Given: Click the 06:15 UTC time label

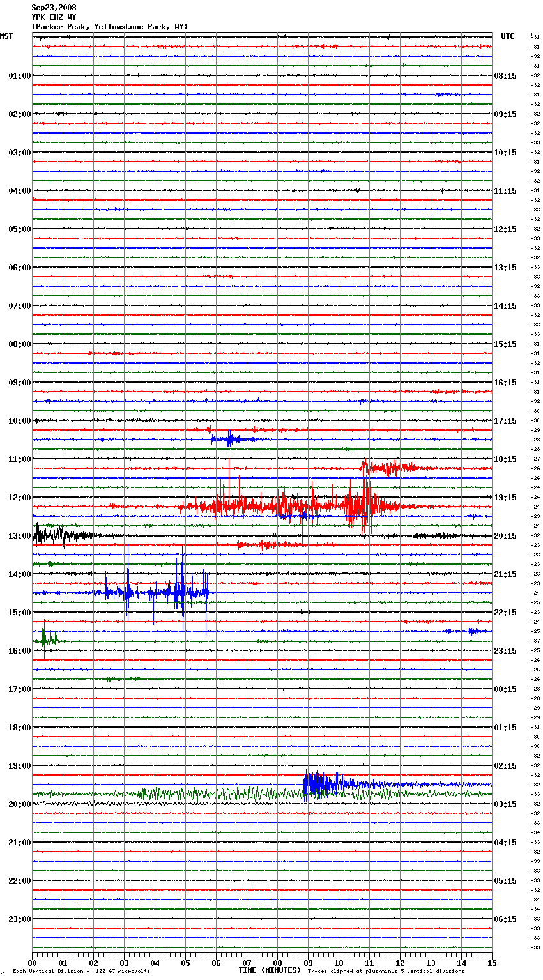Looking at the screenshot, I should click(505, 919).
